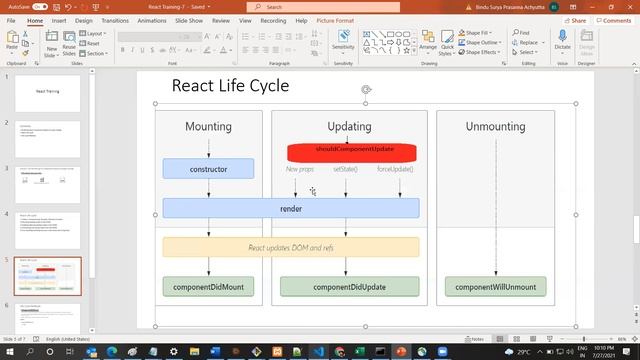Switch to the Insert tab
Viewport: 640px width, 360px height.
click(x=59, y=20)
